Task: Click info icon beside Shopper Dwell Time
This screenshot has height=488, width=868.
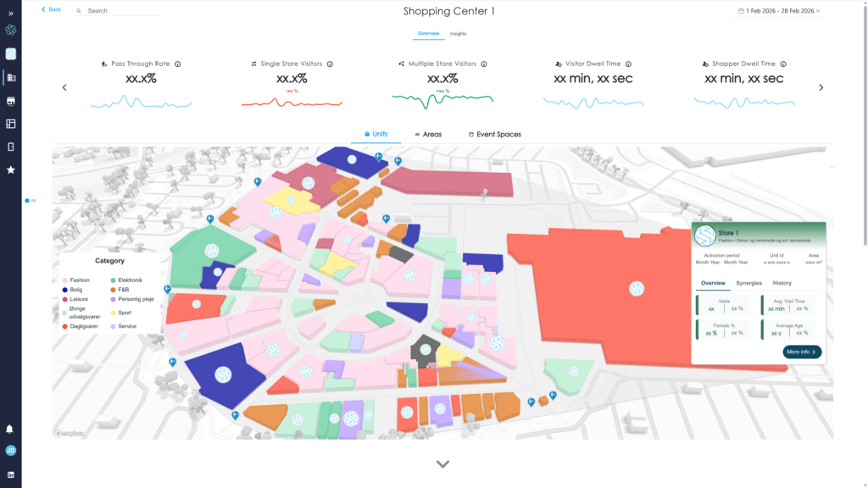Action: click(782, 64)
